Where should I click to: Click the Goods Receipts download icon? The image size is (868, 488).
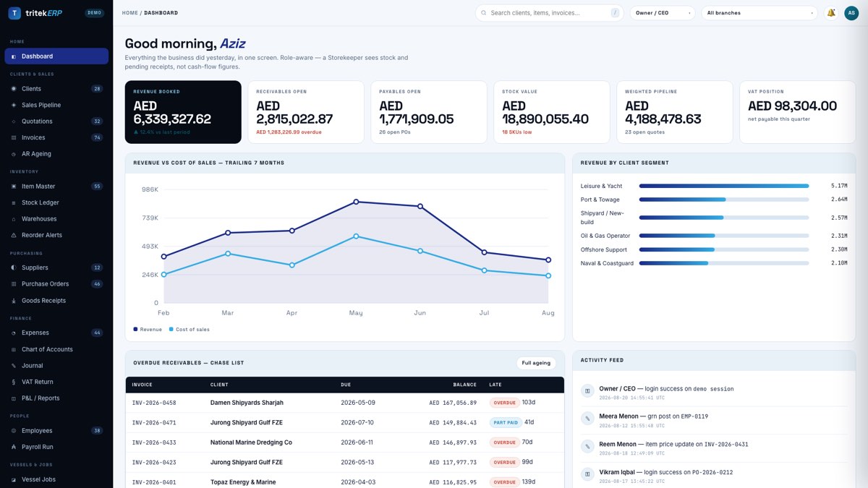tap(14, 301)
